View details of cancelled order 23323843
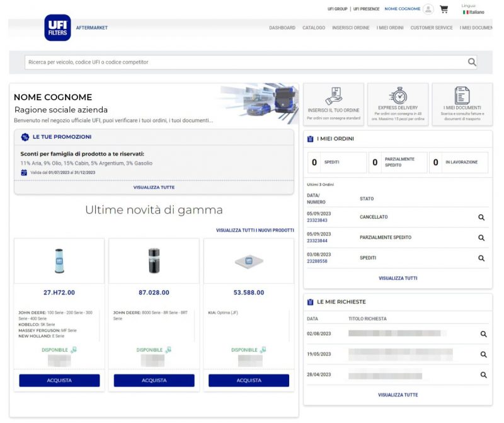Image resolution: width=504 pixels, height=423 pixels. pos(481,217)
